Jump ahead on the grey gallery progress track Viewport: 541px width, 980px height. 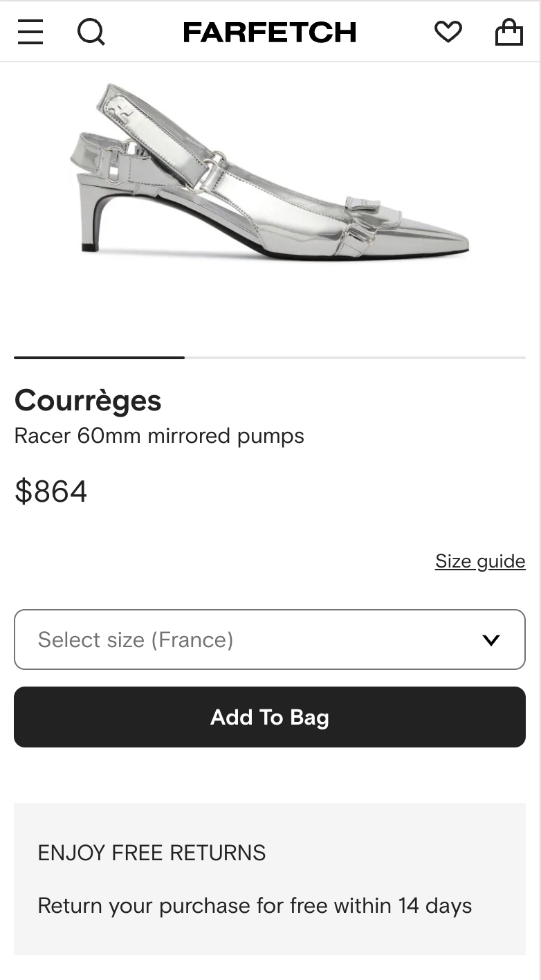pyautogui.click(x=354, y=357)
